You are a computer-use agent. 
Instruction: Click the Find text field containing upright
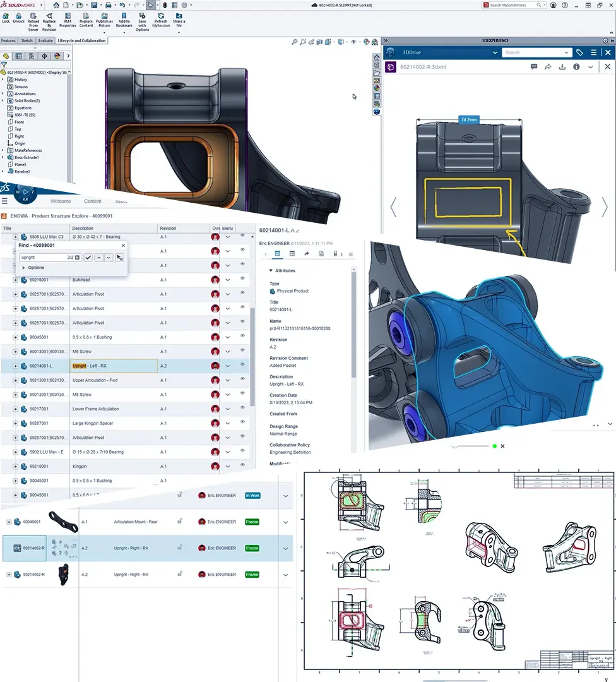coord(50,258)
